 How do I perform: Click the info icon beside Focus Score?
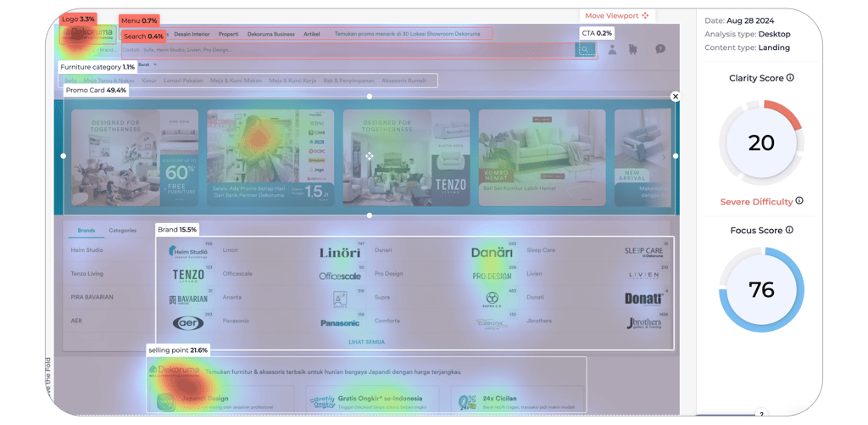click(789, 229)
